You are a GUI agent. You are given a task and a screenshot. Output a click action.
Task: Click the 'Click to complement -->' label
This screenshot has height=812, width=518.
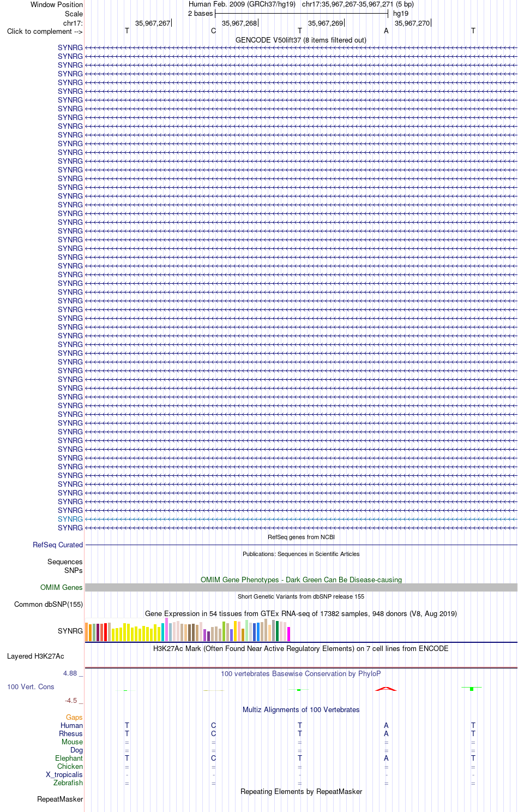[45, 31]
